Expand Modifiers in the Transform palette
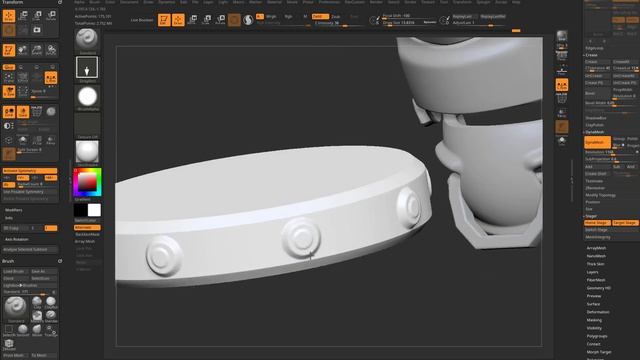640x360 pixels. pos(14,210)
